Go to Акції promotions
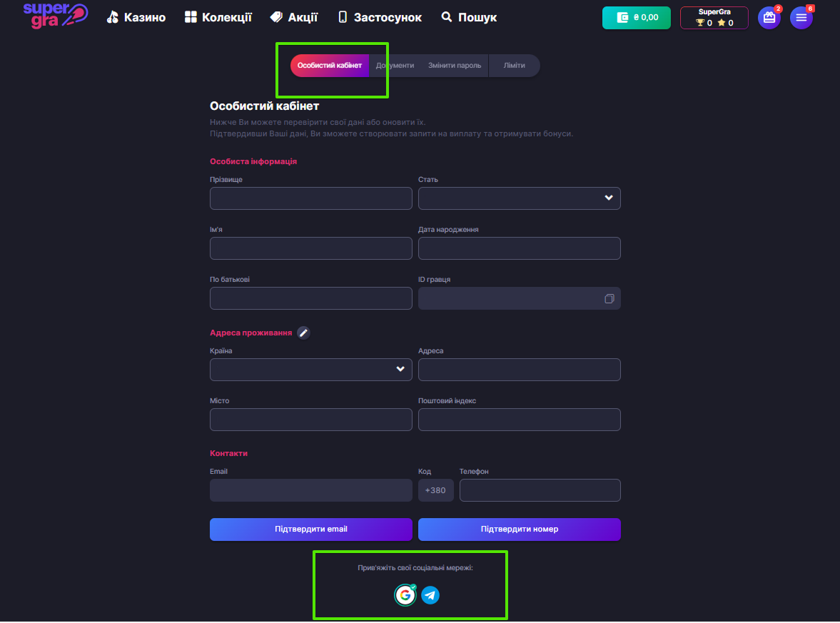 293,17
